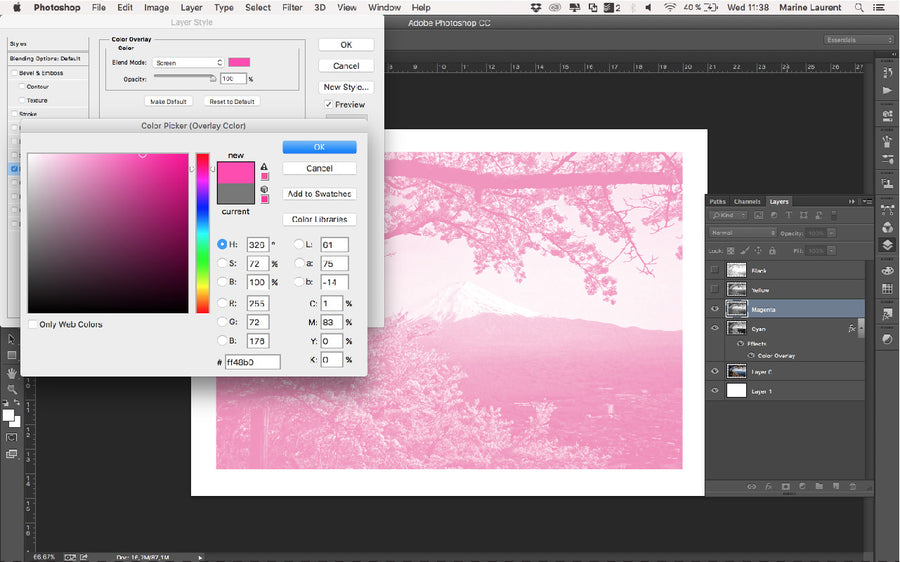Click the out-of-gamut warning triangle
Viewport: 900px width, 562px height.
pyautogui.click(x=264, y=166)
